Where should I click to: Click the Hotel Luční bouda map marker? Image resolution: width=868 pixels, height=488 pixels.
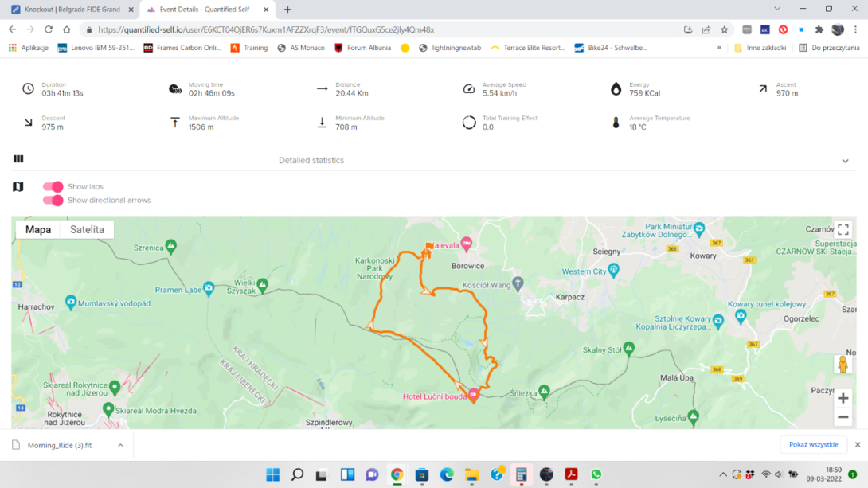(x=473, y=395)
